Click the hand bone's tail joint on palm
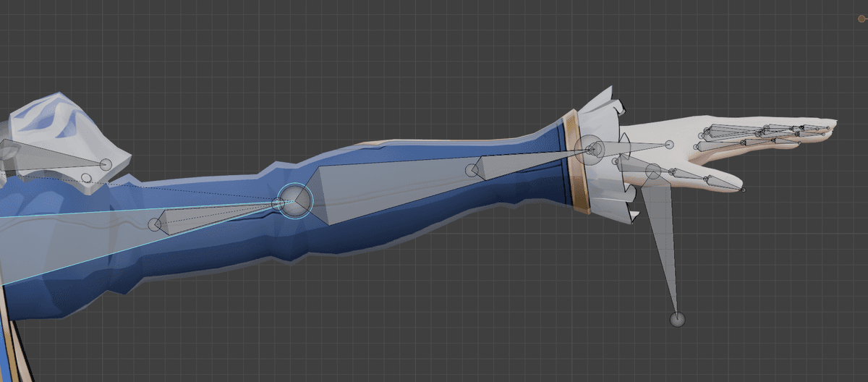The width and height of the screenshot is (868, 382). (x=669, y=145)
